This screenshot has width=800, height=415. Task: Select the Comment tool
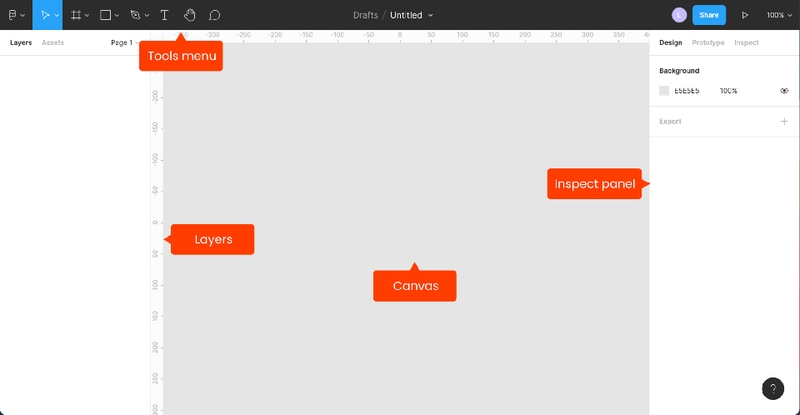pos(214,15)
